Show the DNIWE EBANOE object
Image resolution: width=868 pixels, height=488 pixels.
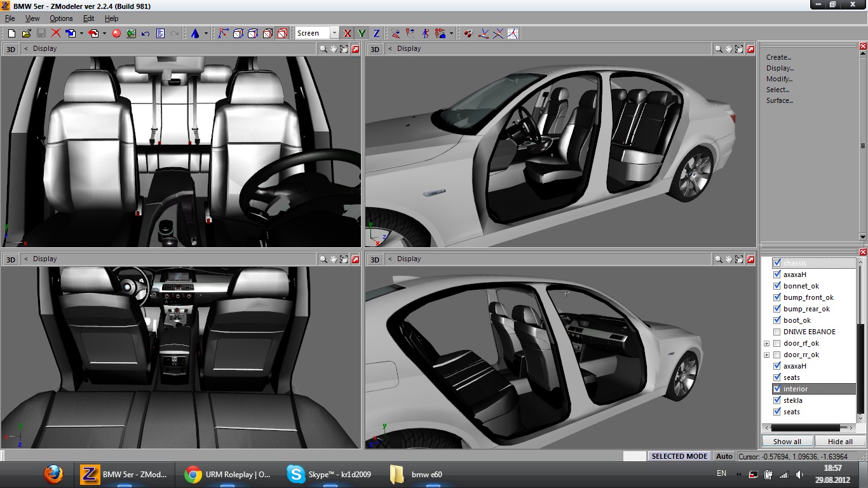coord(776,332)
